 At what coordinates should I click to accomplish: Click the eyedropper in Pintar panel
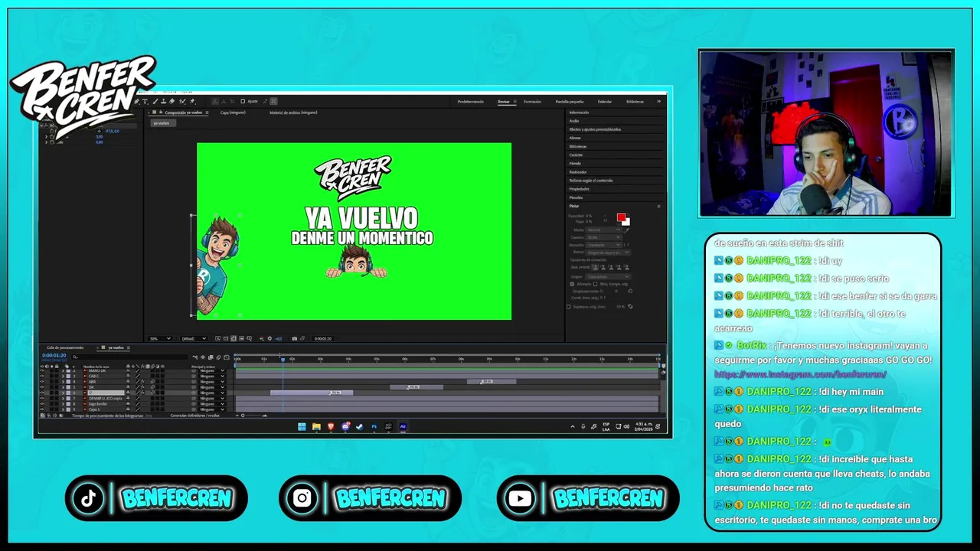[626, 230]
